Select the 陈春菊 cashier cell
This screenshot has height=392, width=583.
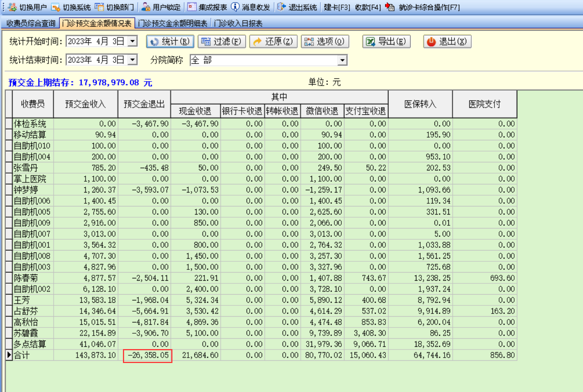click(x=33, y=278)
